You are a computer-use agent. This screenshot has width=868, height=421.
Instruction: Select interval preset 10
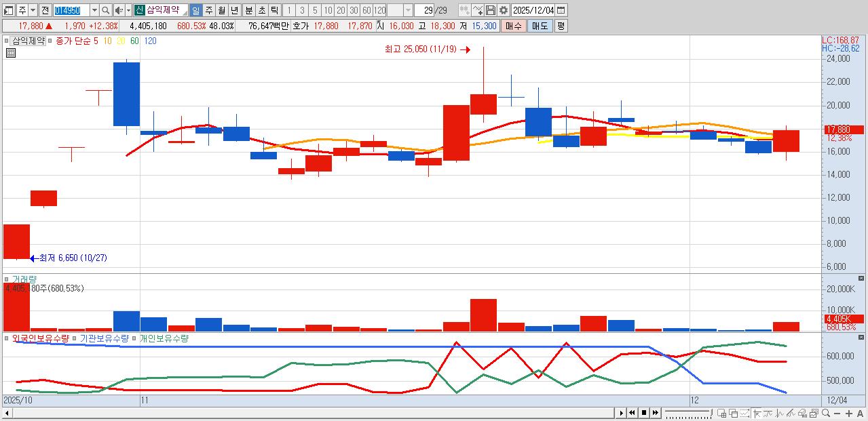pyautogui.click(x=327, y=10)
